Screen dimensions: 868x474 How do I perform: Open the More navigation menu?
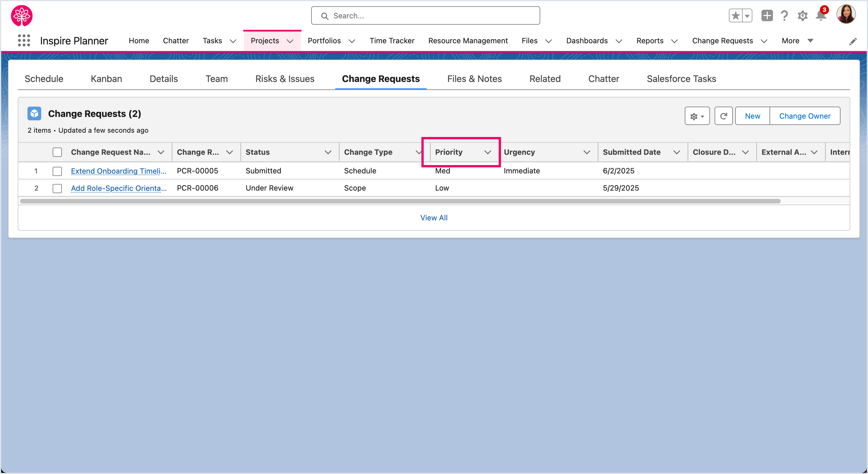[798, 41]
